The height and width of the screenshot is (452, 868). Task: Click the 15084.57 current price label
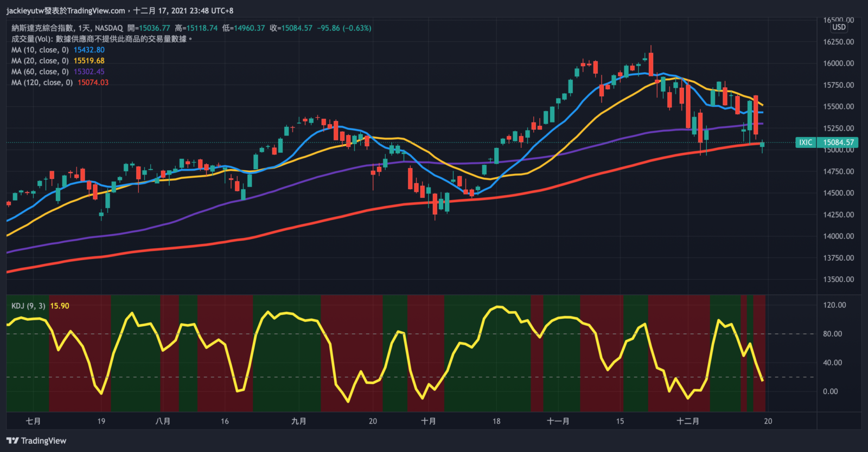pyautogui.click(x=838, y=143)
